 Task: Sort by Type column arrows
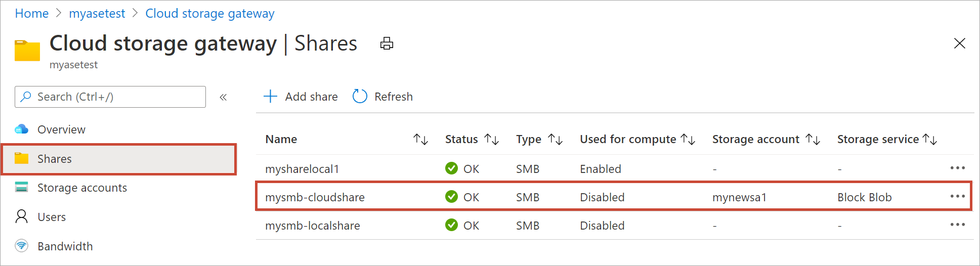tap(556, 139)
